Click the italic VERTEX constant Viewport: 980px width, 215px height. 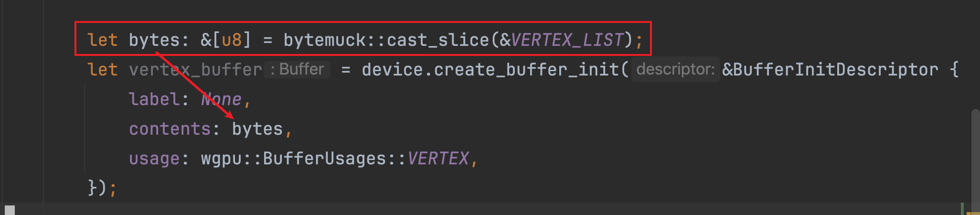(438, 159)
